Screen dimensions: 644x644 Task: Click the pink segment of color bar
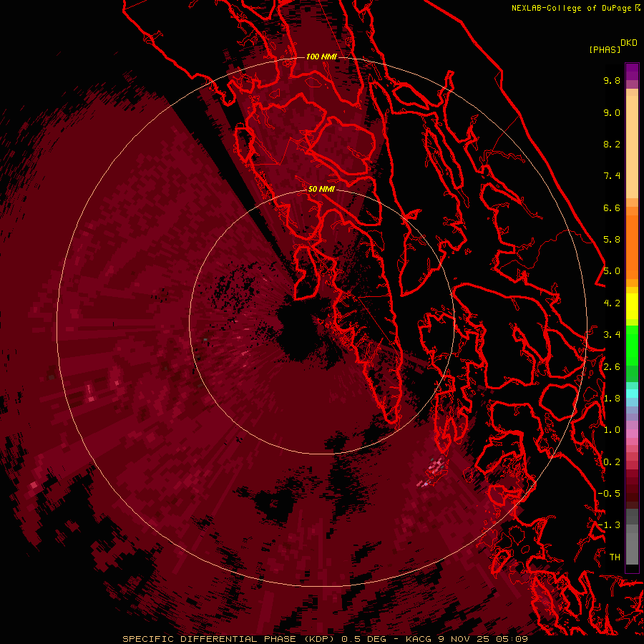point(632,434)
